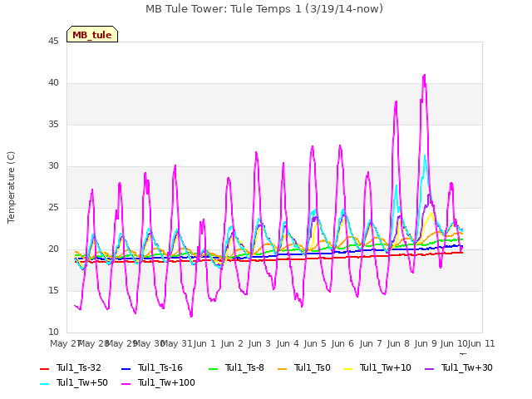The image size is (532, 399).
Task: Click the blue Tul1_Ts-16 legend swatch
Action: click(126, 368)
